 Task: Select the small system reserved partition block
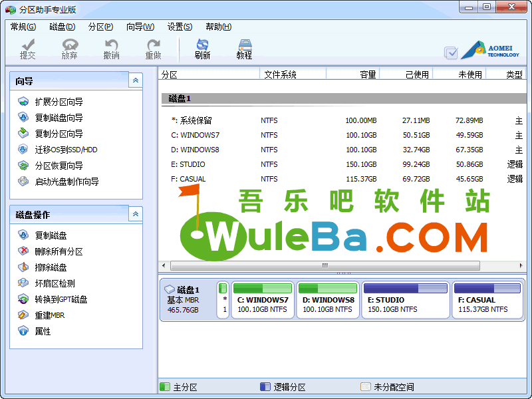223,300
